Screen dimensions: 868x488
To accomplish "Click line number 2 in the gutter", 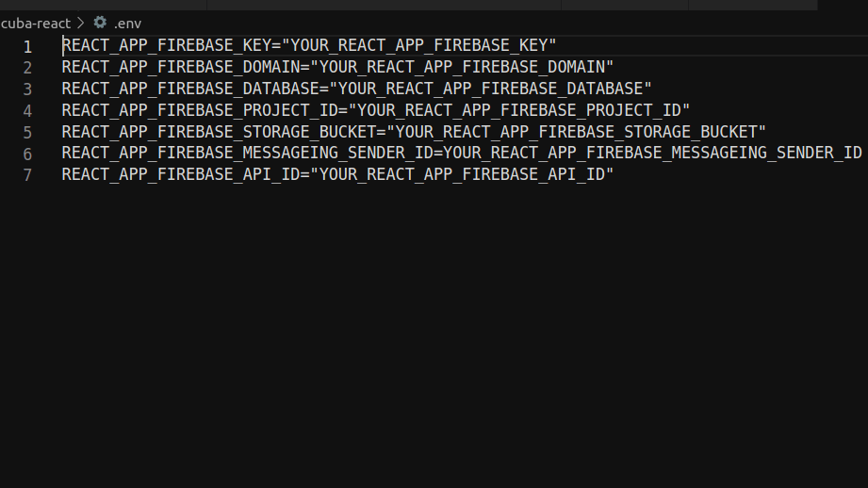I will [x=27, y=68].
